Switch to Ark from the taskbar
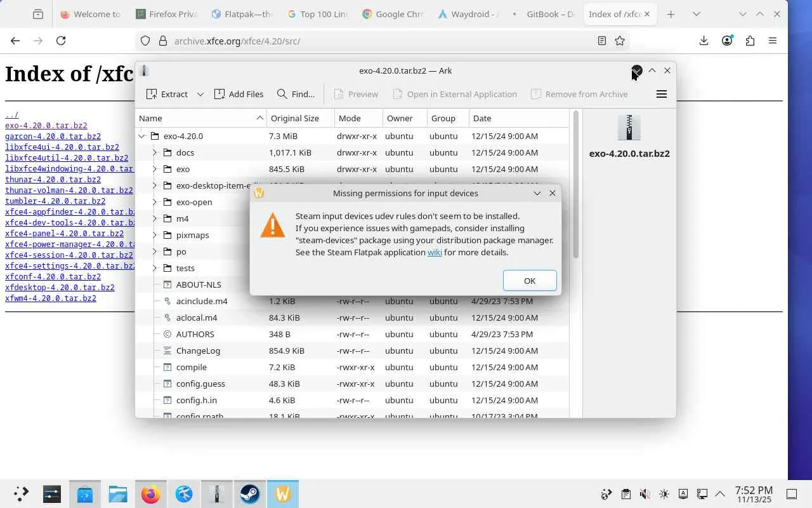 click(x=217, y=493)
